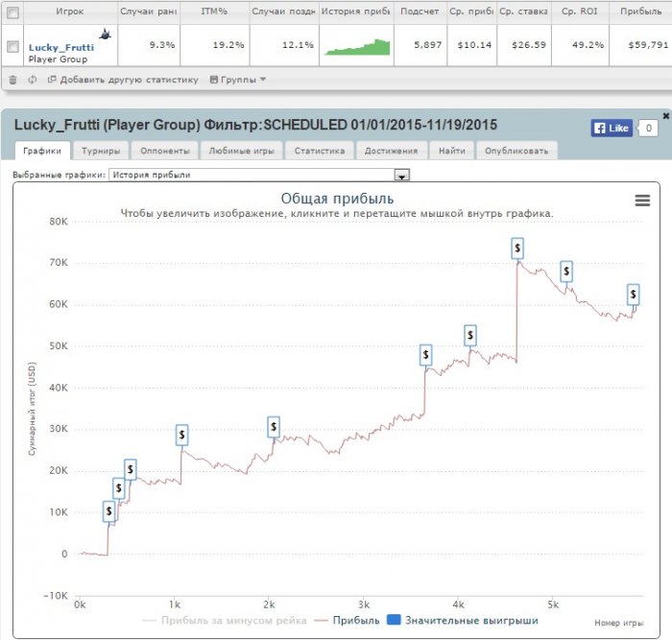Click the 5,897 count value
This screenshot has height=640, width=672.
tap(427, 45)
